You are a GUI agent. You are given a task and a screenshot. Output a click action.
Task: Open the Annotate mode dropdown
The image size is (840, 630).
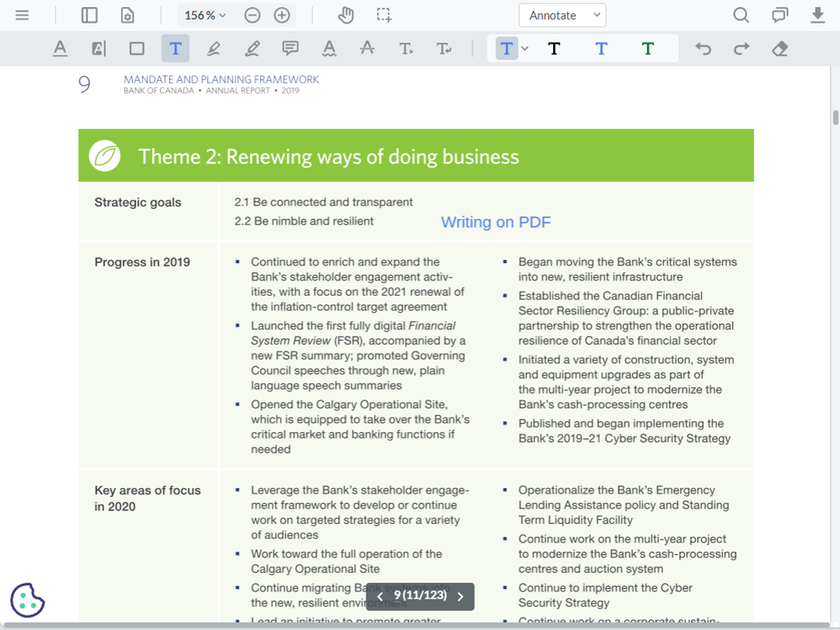click(x=562, y=15)
